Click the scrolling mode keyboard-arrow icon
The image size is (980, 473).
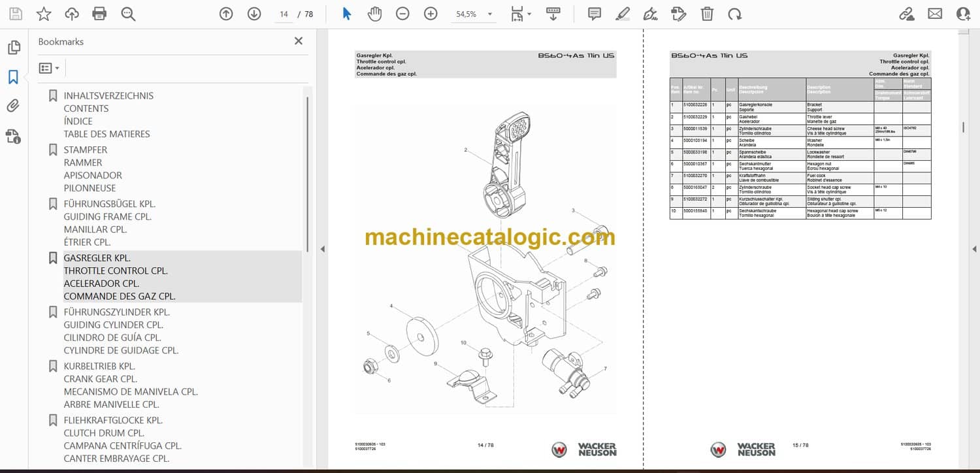tap(553, 14)
